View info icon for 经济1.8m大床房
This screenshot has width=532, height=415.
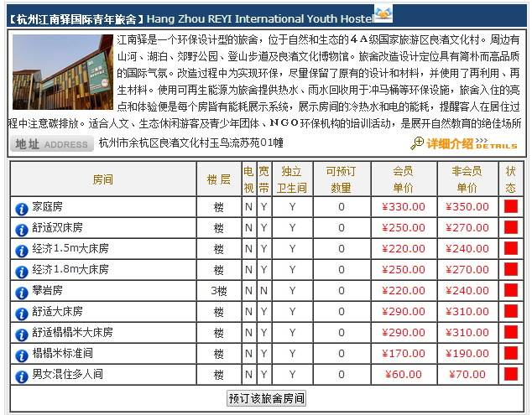click(x=21, y=272)
